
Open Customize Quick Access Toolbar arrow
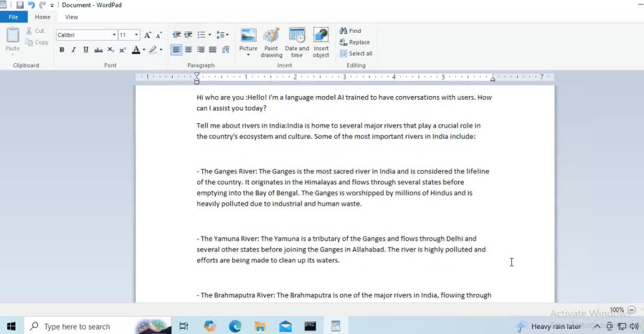(52, 5)
